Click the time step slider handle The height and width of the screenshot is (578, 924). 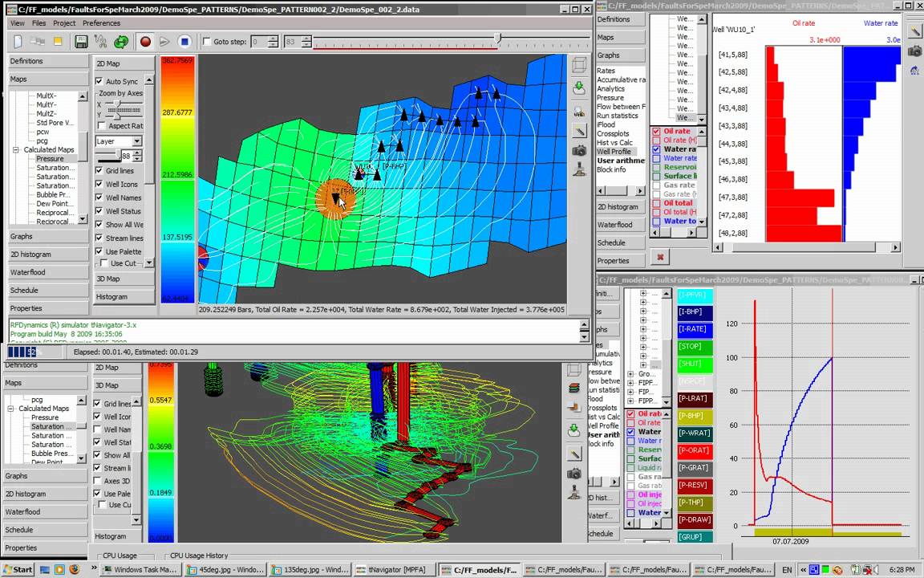[498, 39]
